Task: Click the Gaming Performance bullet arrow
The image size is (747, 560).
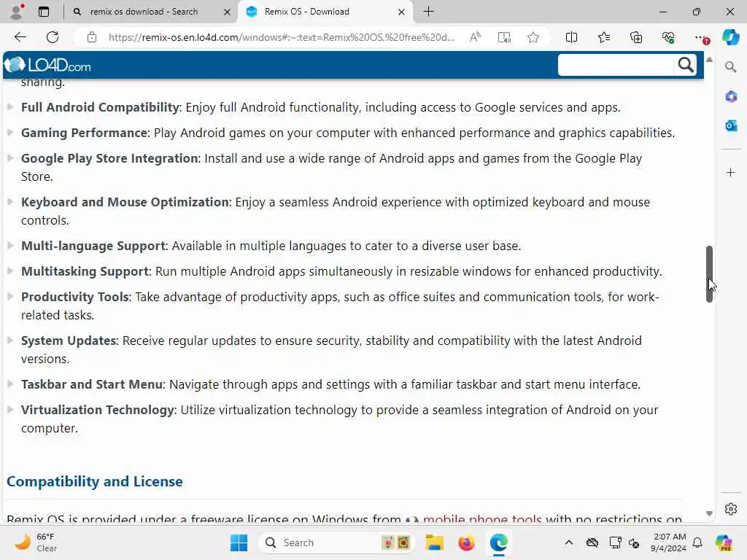Action: pos(10,132)
